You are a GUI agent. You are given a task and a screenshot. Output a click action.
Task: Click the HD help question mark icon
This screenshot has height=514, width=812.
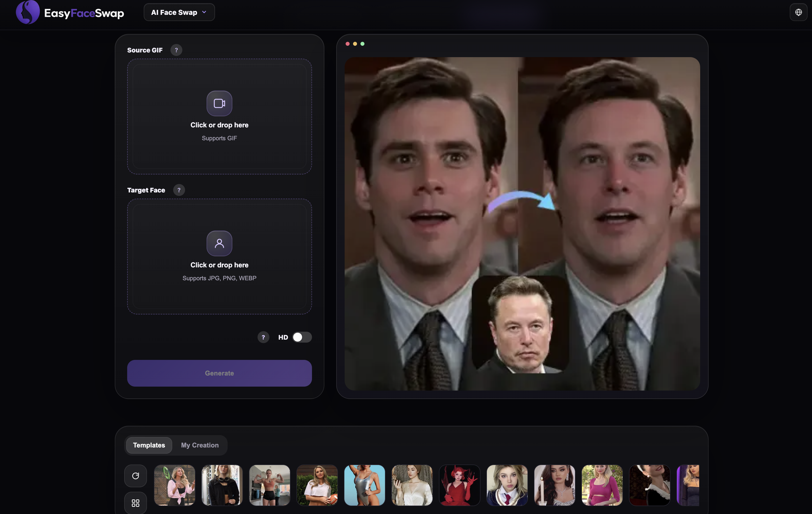(x=263, y=337)
